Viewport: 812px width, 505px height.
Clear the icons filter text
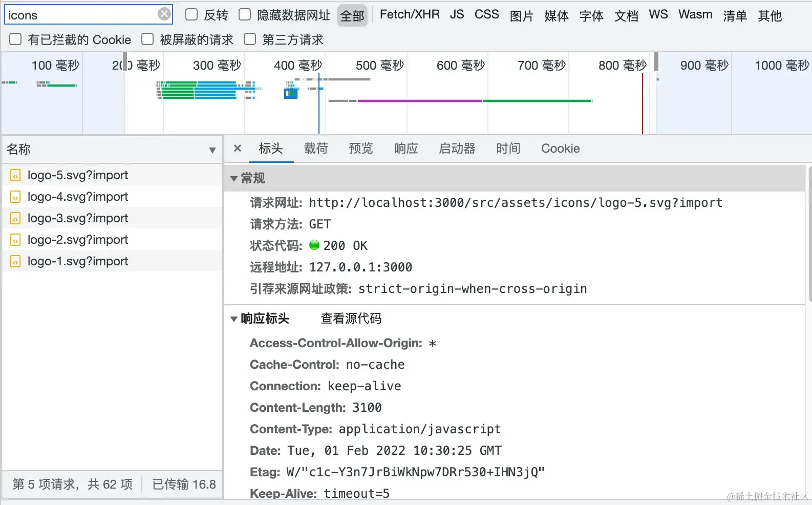(x=164, y=14)
